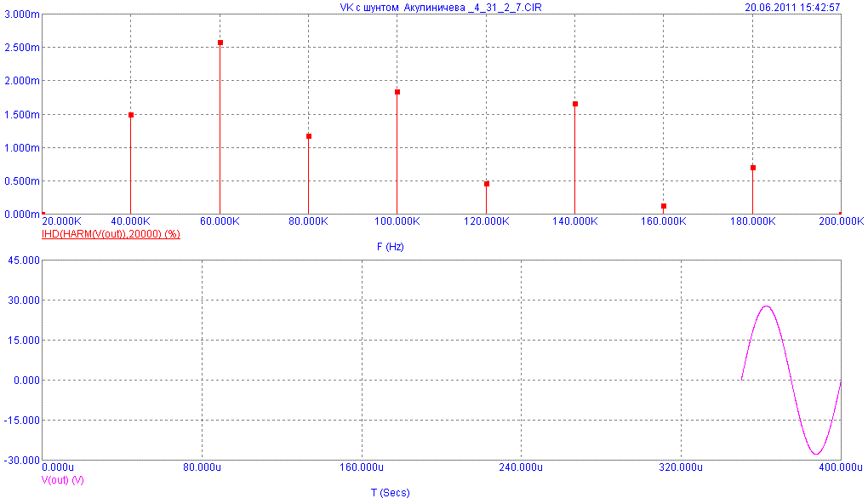868x504 pixels.
Task: Click the 2.500m y-axis value
Action: [21, 48]
